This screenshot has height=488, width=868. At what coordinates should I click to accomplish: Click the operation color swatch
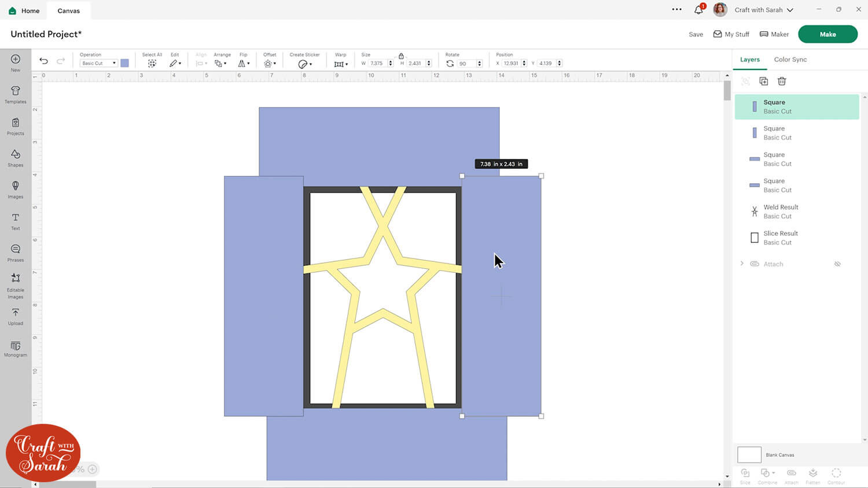pyautogui.click(x=124, y=63)
